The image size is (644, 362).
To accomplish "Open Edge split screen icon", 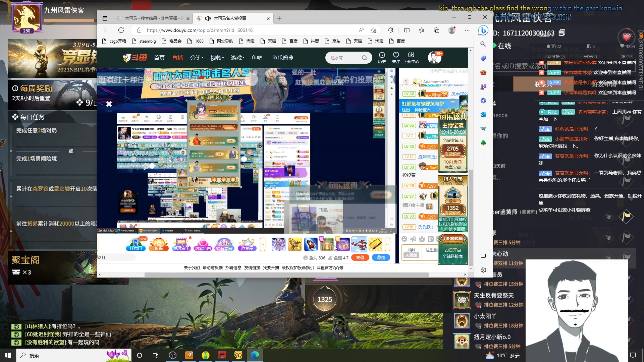I will tap(407, 30).
